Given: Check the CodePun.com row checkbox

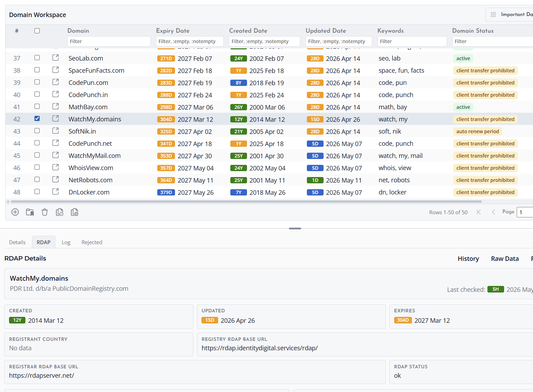Looking at the screenshot, I should 37,82.
